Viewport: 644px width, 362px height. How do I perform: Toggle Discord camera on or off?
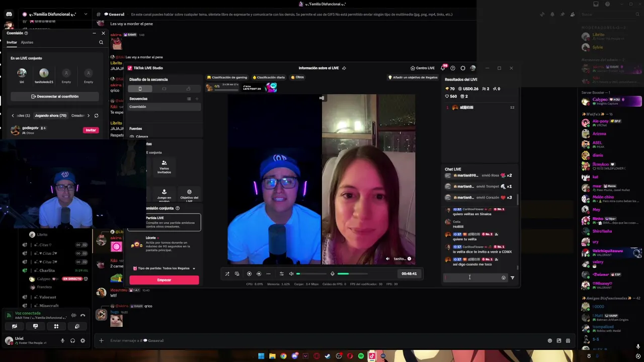(14, 326)
